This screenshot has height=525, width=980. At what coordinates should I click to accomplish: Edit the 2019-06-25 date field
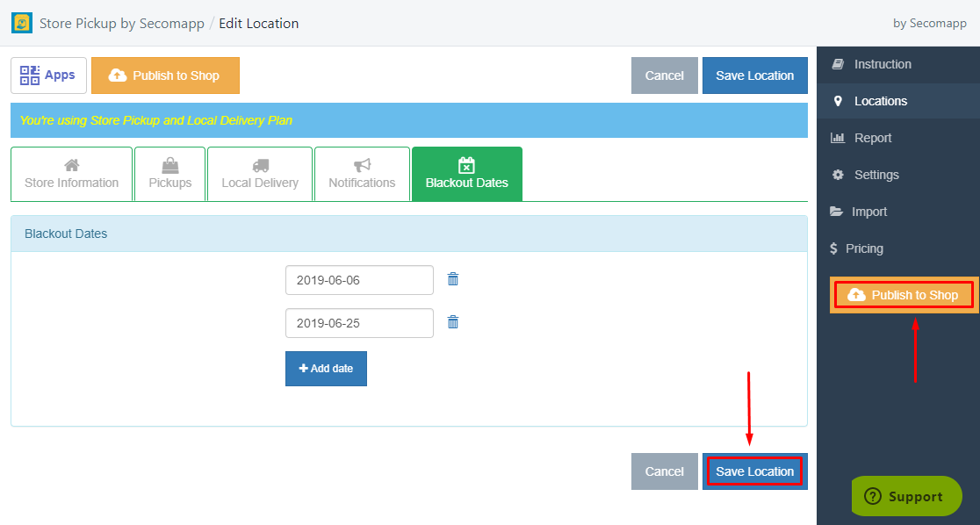(x=359, y=323)
